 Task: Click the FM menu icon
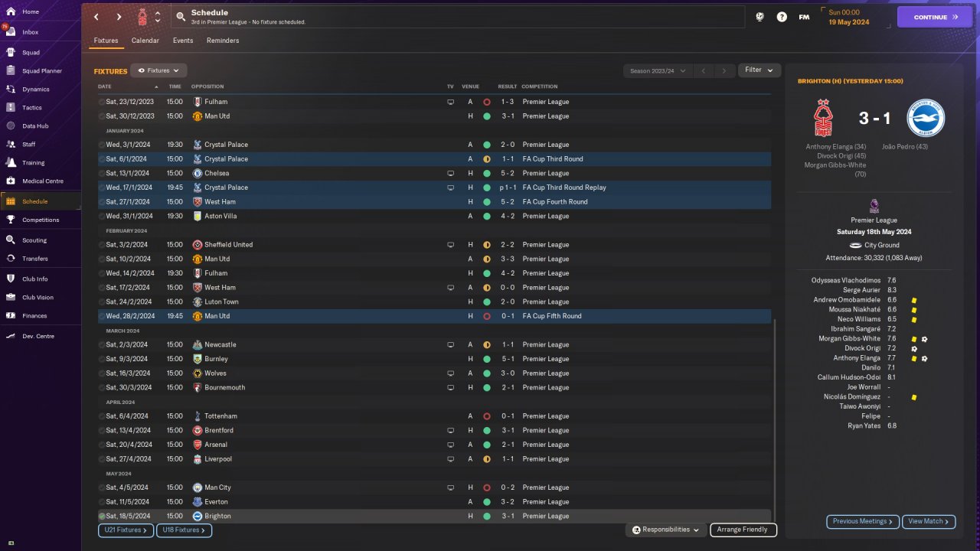[x=804, y=17]
